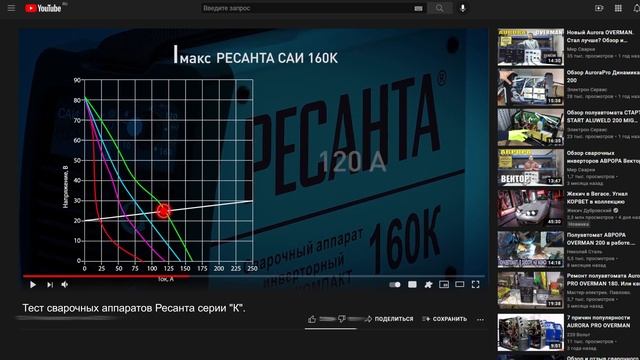Open the YouTube apps grid icon
Screen dimensions: 640x360
(618, 8)
